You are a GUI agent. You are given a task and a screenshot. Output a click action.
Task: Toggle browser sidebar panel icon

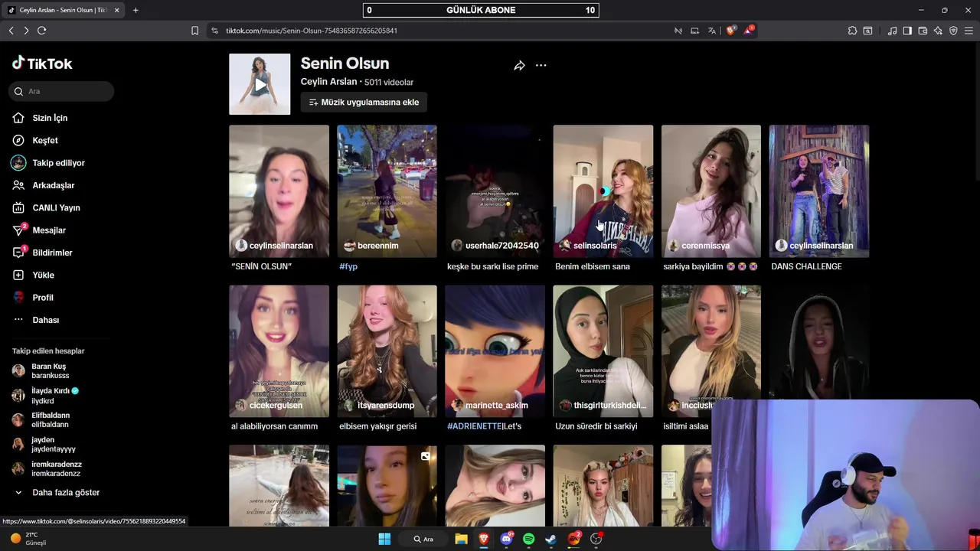(907, 31)
